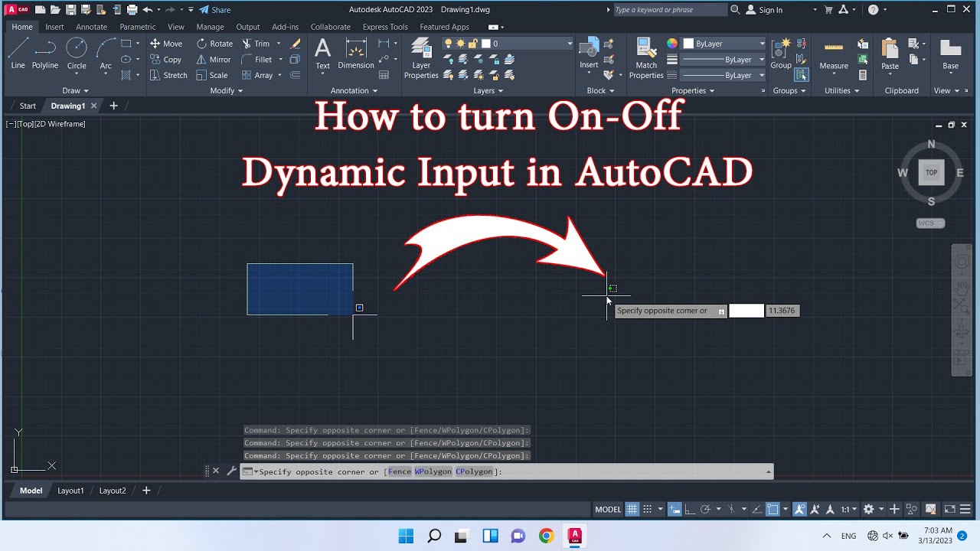Screen dimensions: 980x551
Task: Activate the Array command
Action: (257, 75)
